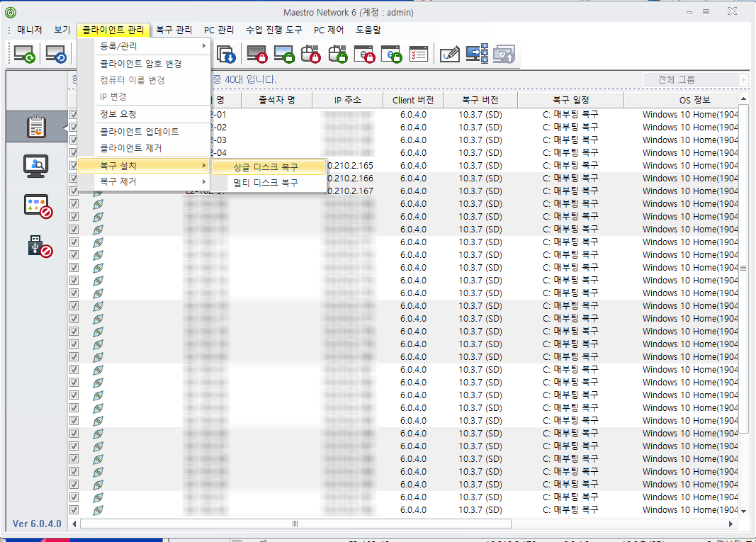This screenshot has height=542, width=756.
Task: Click the monitor blue restore toolbar icon
Action: click(x=55, y=54)
